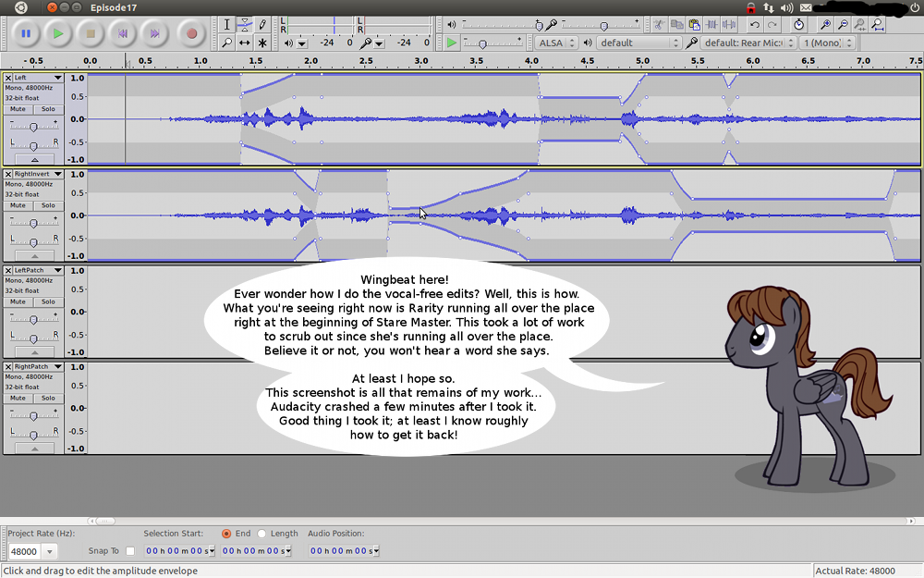Open the 'default' output device dropdown
The image size is (924, 578).
[x=638, y=43]
